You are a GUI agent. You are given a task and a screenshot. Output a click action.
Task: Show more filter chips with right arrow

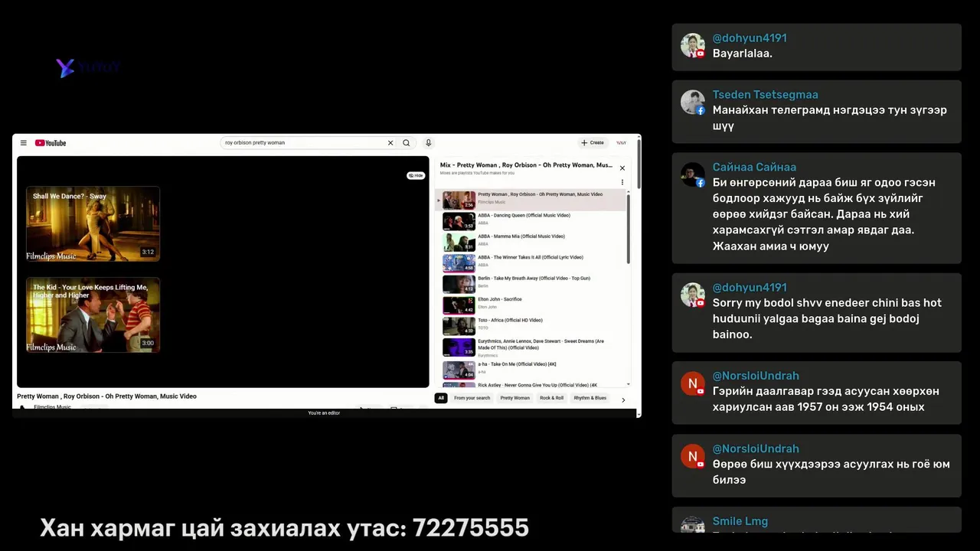(623, 399)
